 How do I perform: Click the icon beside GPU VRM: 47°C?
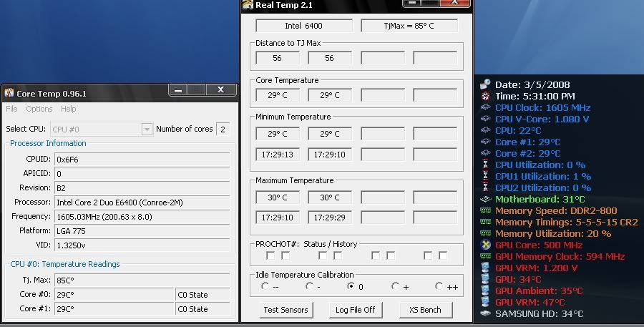point(485,302)
